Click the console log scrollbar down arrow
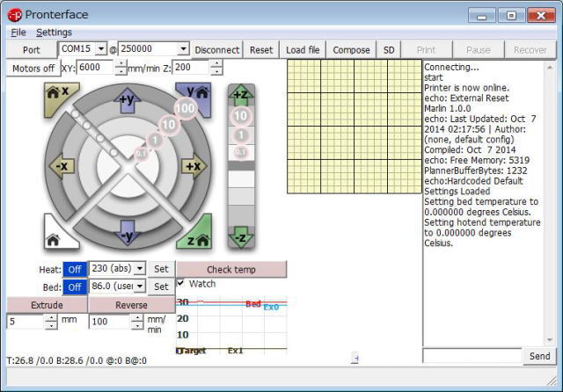 point(550,339)
